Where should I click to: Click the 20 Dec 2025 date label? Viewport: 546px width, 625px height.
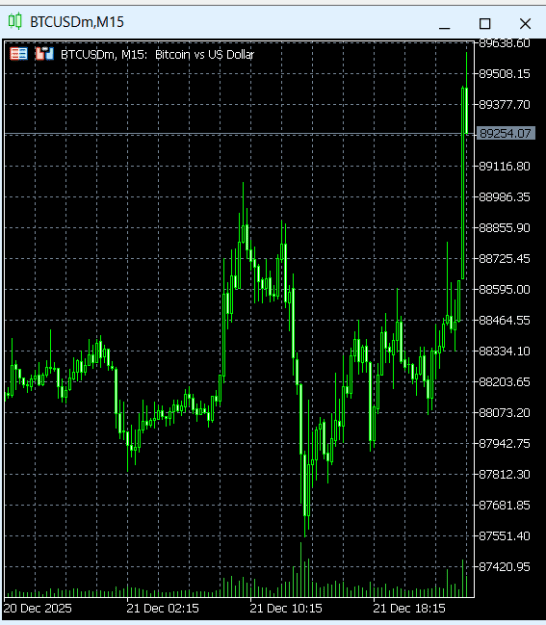[38, 608]
